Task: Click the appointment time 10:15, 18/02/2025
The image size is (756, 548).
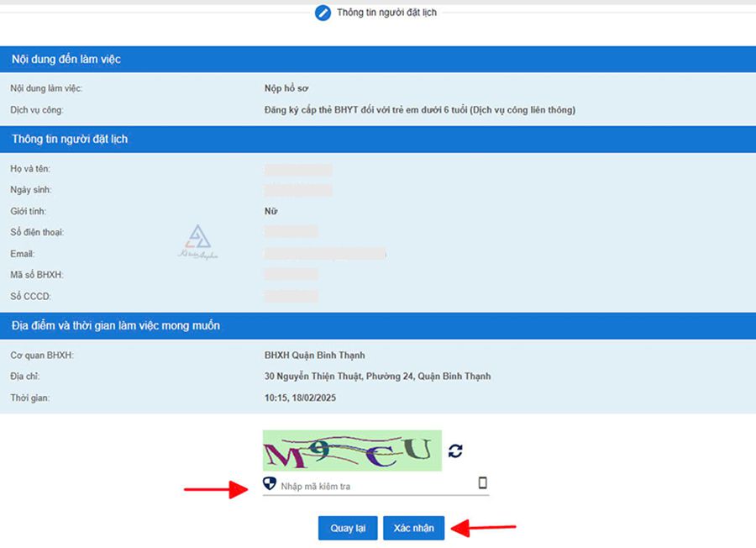Action: pyautogui.click(x=300, y=398)
